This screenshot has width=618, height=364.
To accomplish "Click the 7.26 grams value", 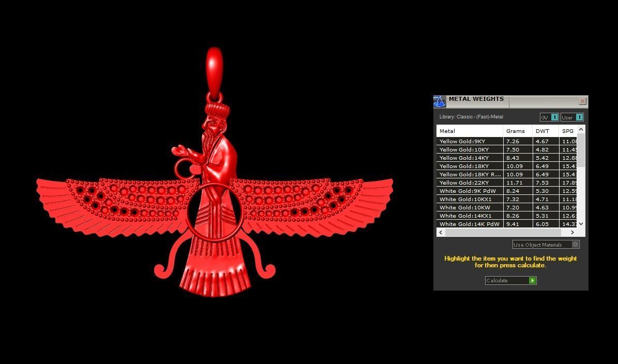I will tap(513, 141).
